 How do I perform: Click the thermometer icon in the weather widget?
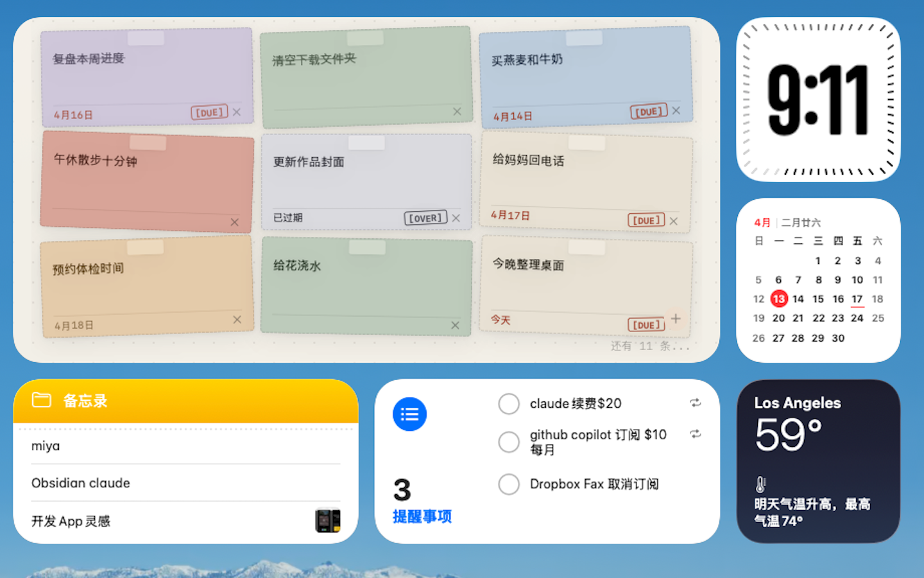click(762, 484)
